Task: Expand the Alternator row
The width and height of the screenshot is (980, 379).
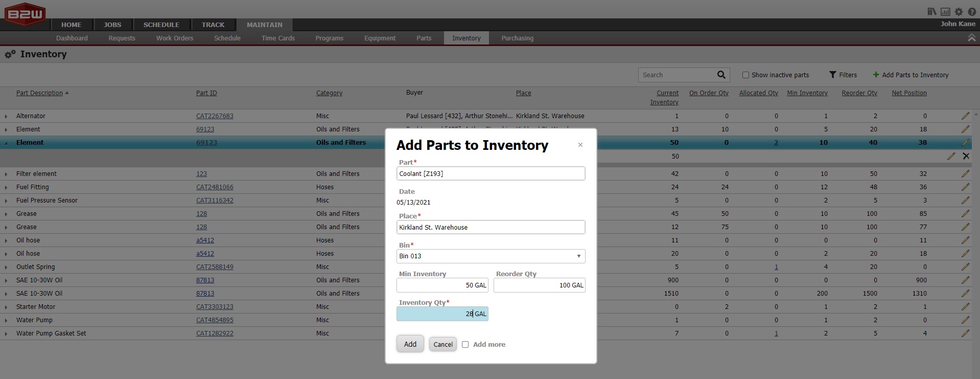Action: [6, 117]
